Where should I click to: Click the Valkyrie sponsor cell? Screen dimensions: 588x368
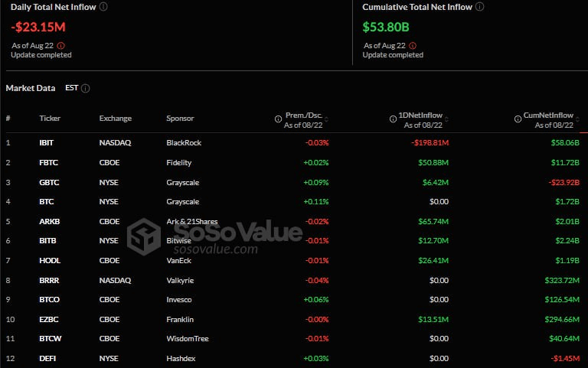pos(180,280)
